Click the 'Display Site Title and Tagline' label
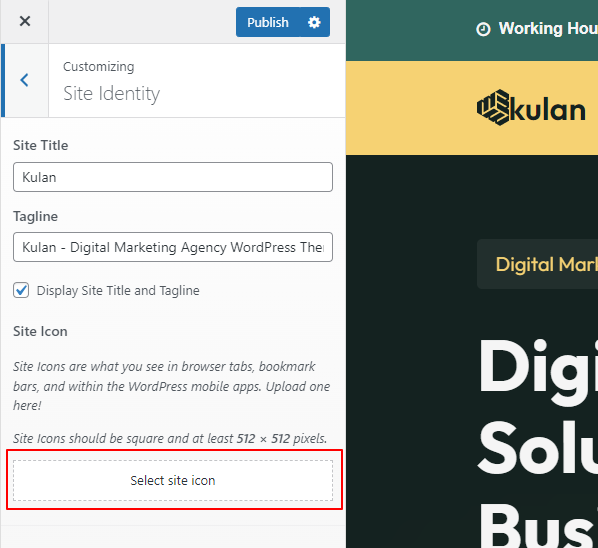This screenshot has width=598, height=548. click(x=118, y=291)
